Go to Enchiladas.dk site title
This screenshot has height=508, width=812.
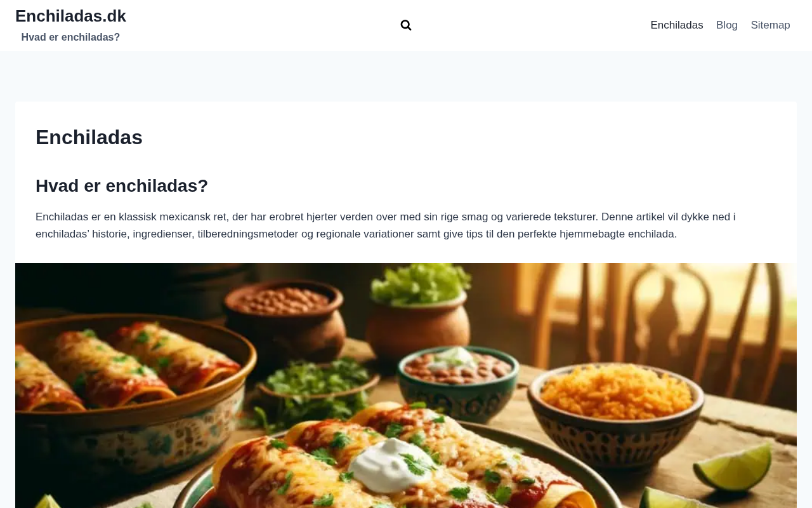(x=70, y=16)
